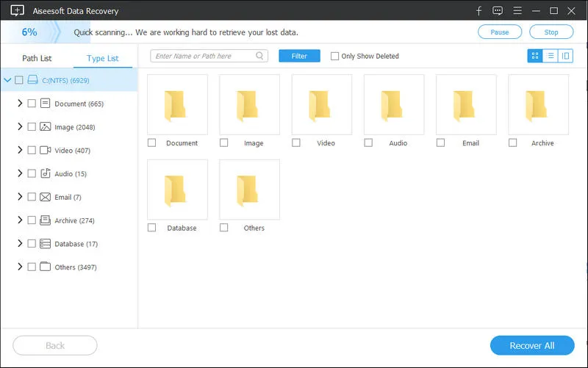Click the Archive icon in sidebar
Screen dimensions: 588x368
(x=45, y=220)
